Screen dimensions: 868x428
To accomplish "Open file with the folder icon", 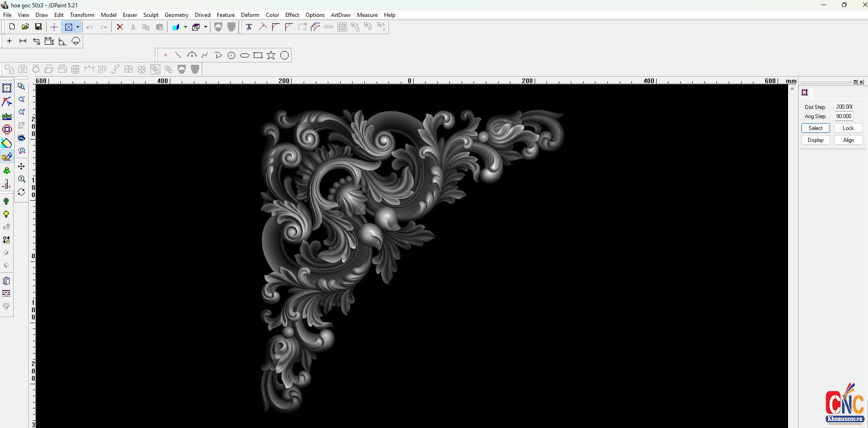I will (25, 27).
